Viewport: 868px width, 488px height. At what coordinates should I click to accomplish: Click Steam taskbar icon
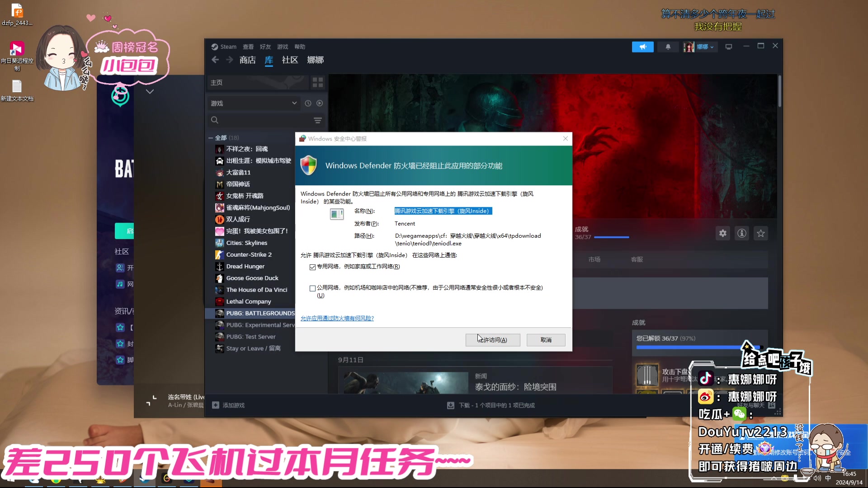145,479
